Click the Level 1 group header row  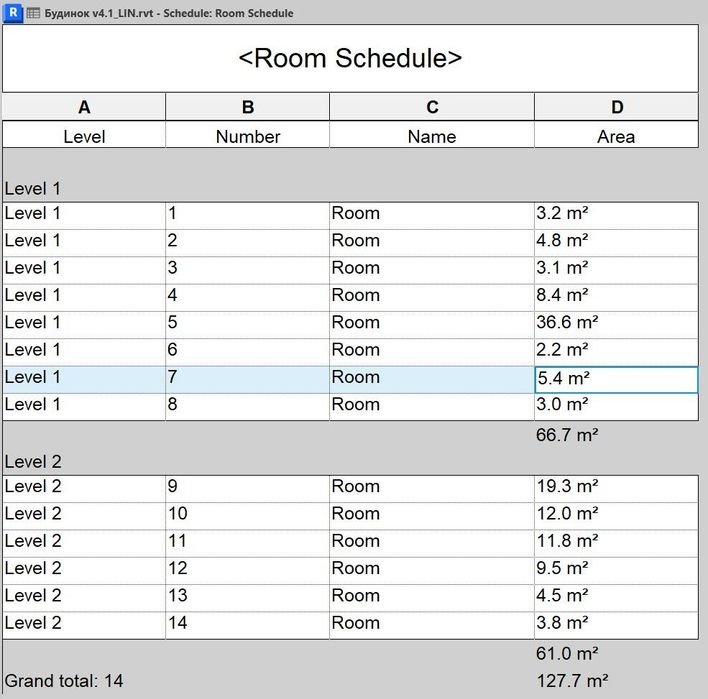point(350,189)
